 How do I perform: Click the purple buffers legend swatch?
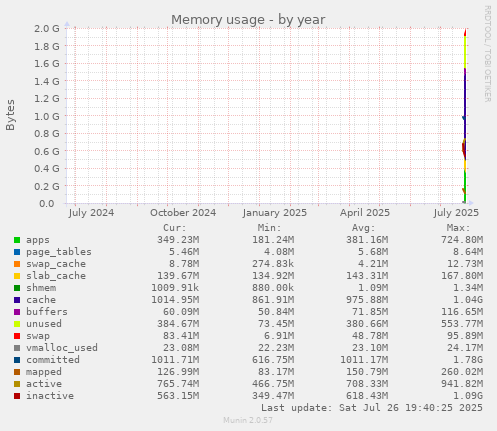pyautogui.click(x=17, y=312)
